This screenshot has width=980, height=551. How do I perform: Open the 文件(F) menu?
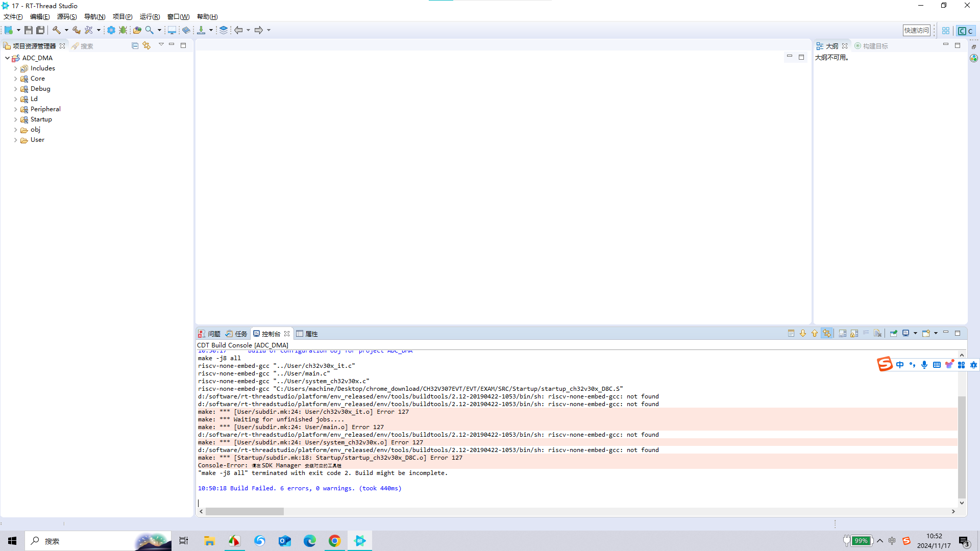(13, 17)
